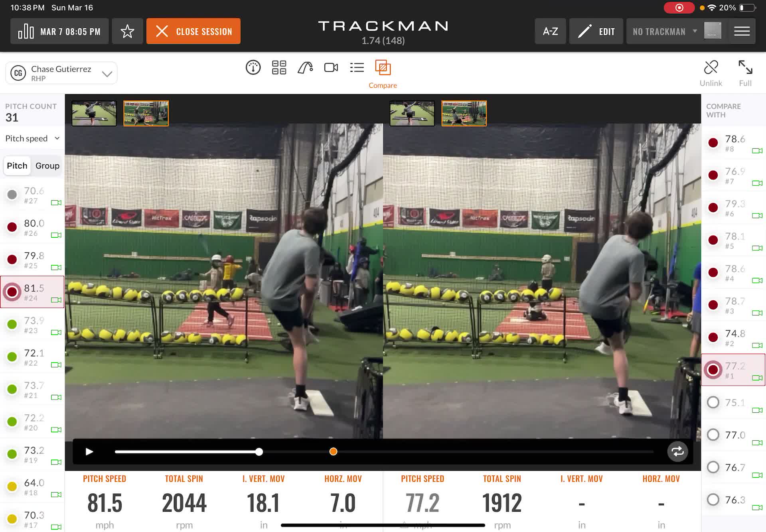Switch to the Group tab
Screen dimensions: 766x532
tap(47, 166)
